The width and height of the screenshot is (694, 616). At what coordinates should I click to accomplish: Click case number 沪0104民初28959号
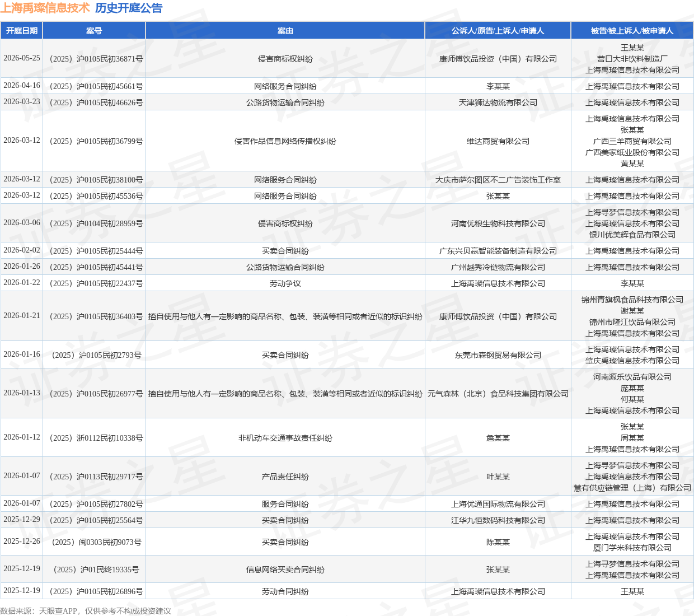(x=94, y=223)
